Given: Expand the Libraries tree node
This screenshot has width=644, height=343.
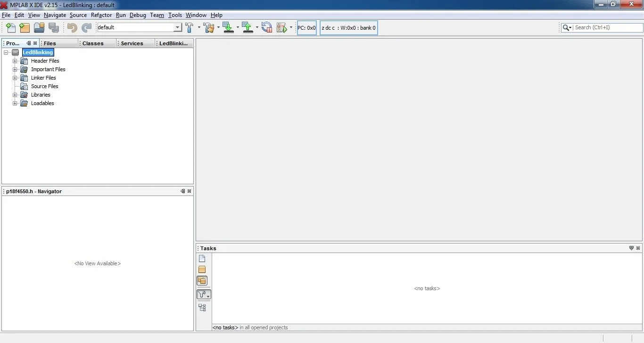Looking at the screenshot, I should tap(15, 95).
